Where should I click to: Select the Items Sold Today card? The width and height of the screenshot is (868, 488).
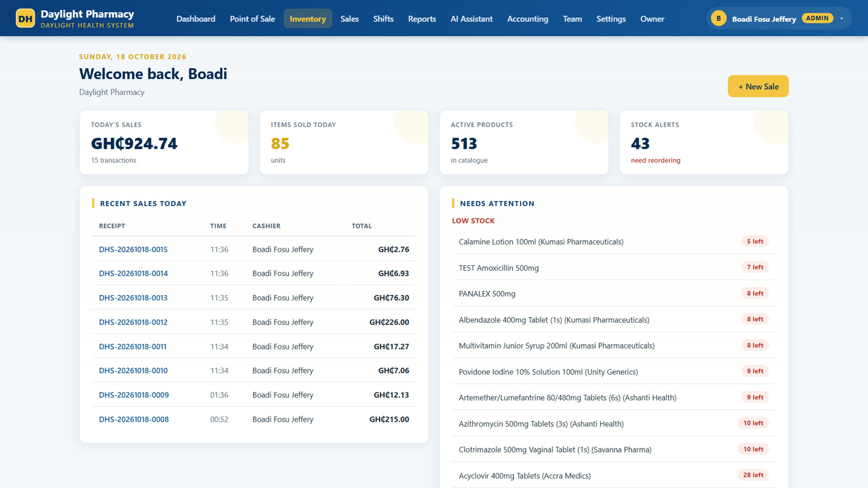[x=344, y=142]
